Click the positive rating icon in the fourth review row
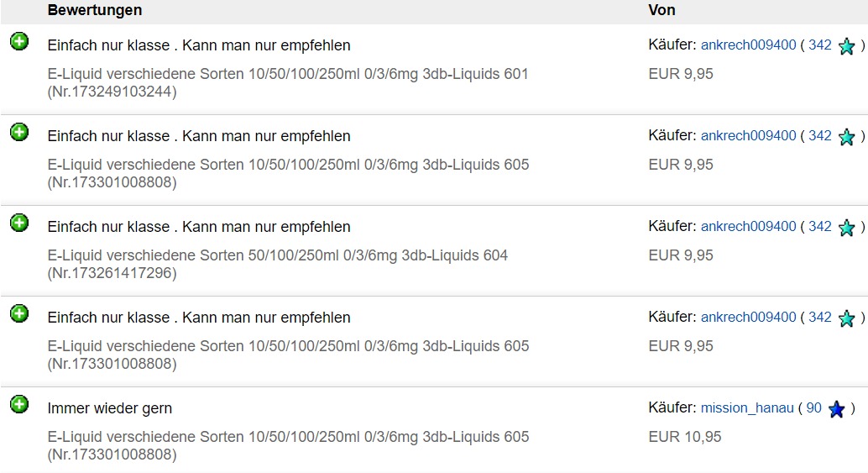This screenshot has width=868, height=473. [19, 314]
